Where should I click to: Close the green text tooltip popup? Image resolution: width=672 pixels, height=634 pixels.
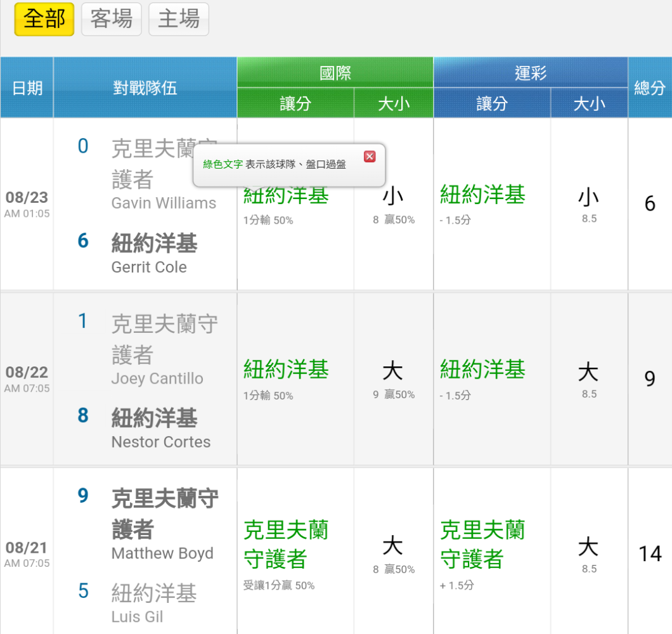tap(370, 157)
